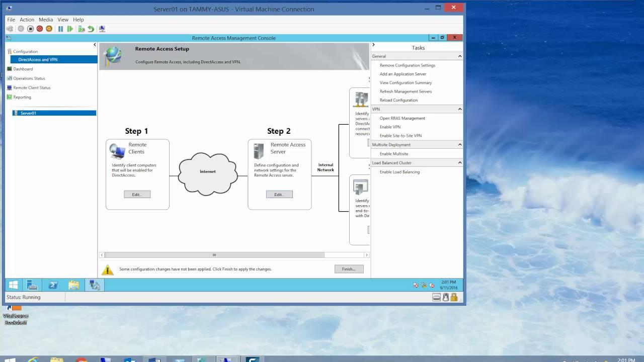Click the green Reset VM toolbar icon
The height and width of the screenshot is (362, 644).
click(70, 29)
